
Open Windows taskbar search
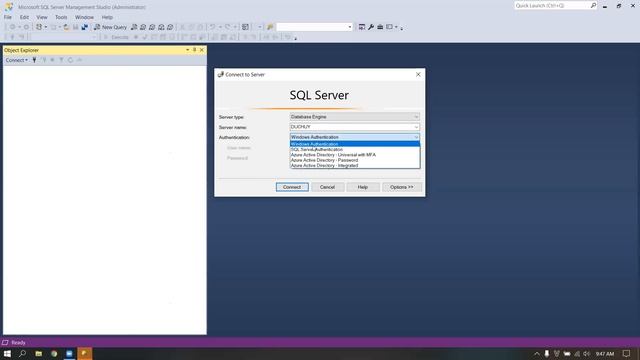click(22, 353)
